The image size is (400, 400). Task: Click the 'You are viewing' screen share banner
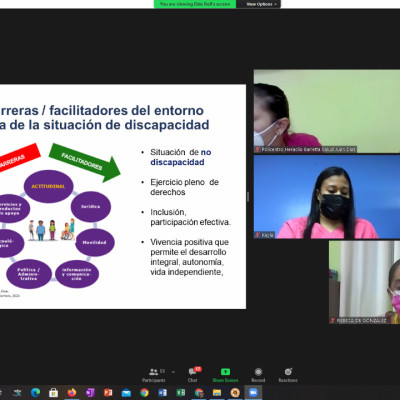coord(195,4)
